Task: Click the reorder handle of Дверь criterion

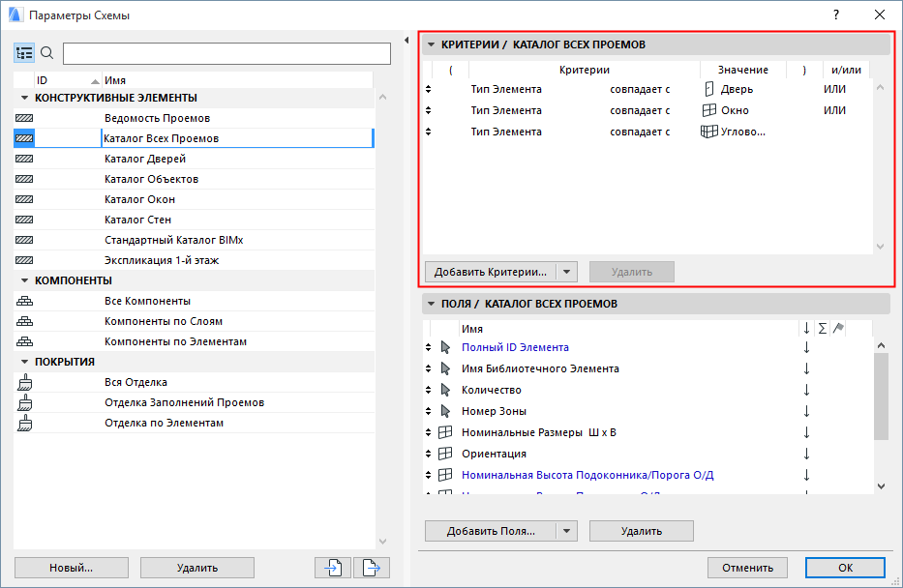Action: tap(428, 89)
